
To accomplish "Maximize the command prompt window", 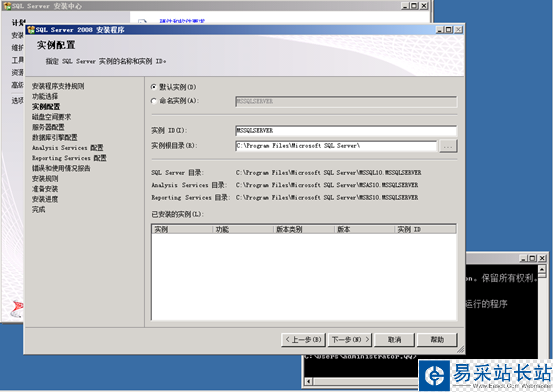I will click(x=532, y=258).
